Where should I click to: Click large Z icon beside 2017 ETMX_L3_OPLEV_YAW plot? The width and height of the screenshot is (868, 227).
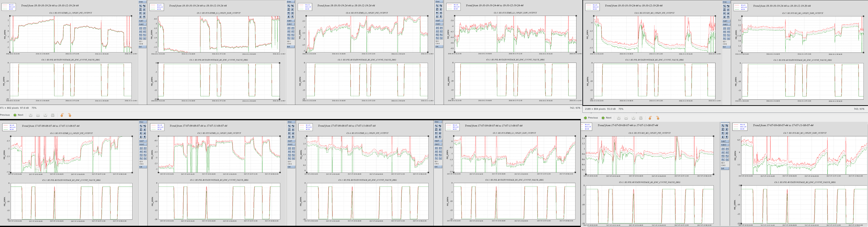[141, 130]
